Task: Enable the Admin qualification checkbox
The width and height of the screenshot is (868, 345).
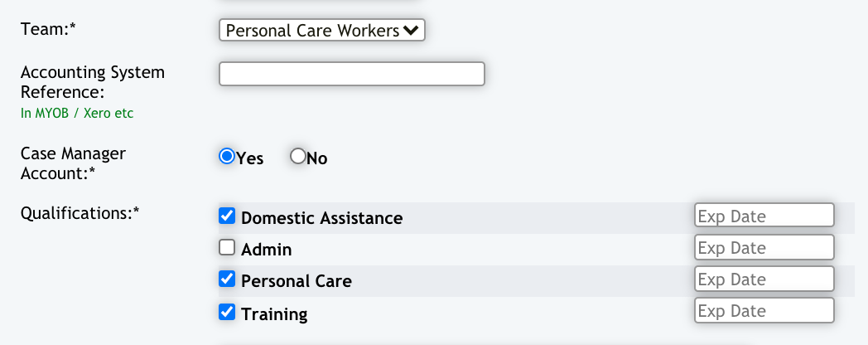Action: coord(226,247)
